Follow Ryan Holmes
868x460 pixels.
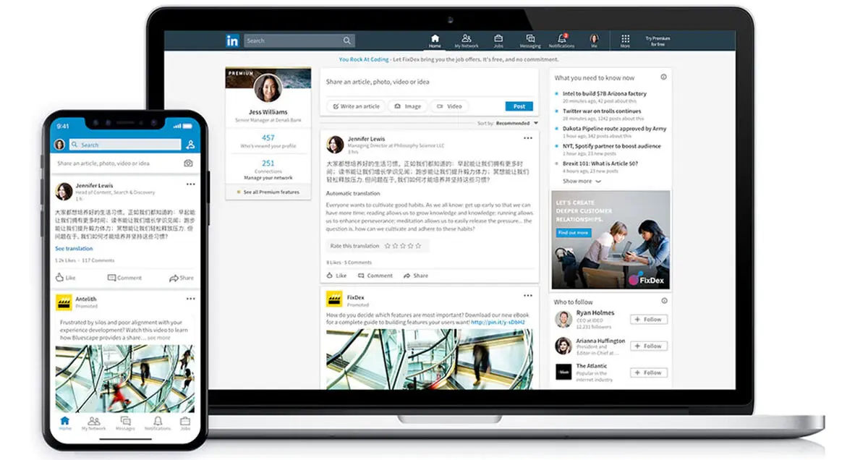click(x=649, y=319)
